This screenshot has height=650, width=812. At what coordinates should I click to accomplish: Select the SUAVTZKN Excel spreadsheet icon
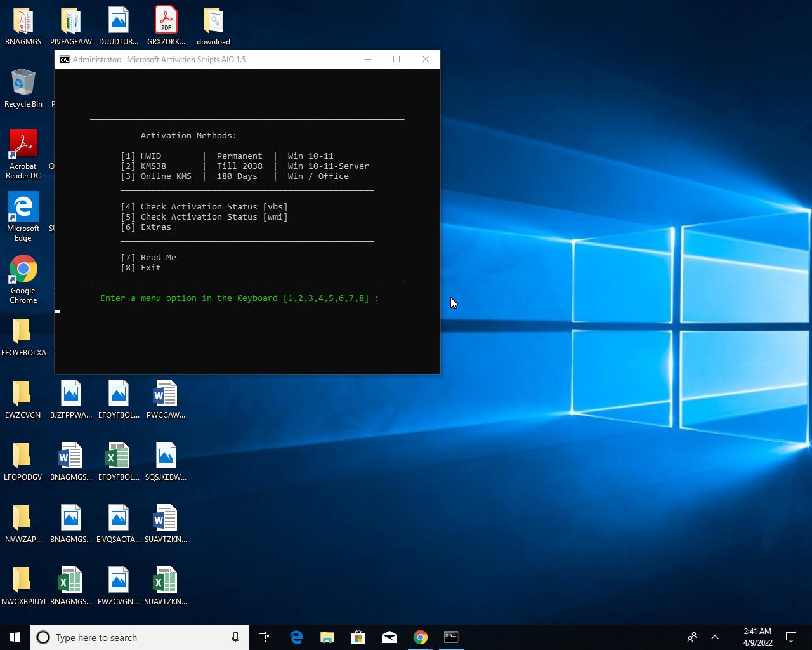[166, 586]
